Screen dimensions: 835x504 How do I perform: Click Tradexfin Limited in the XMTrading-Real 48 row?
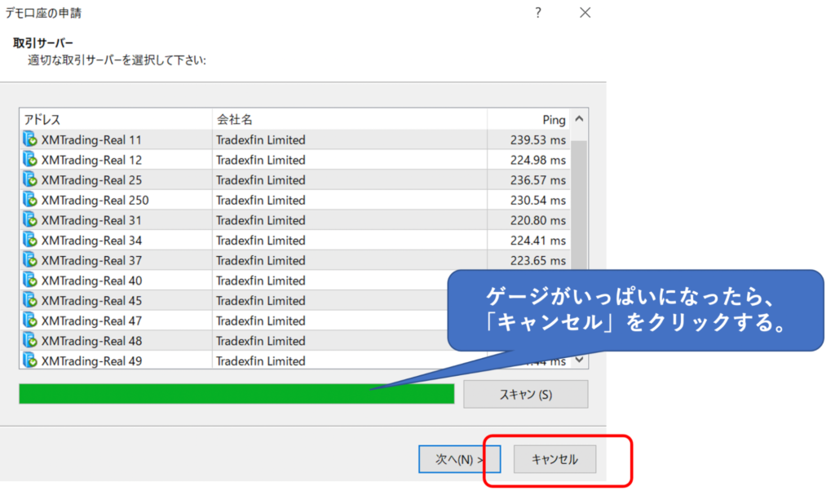pyautogui.click(x=260, y=341)
